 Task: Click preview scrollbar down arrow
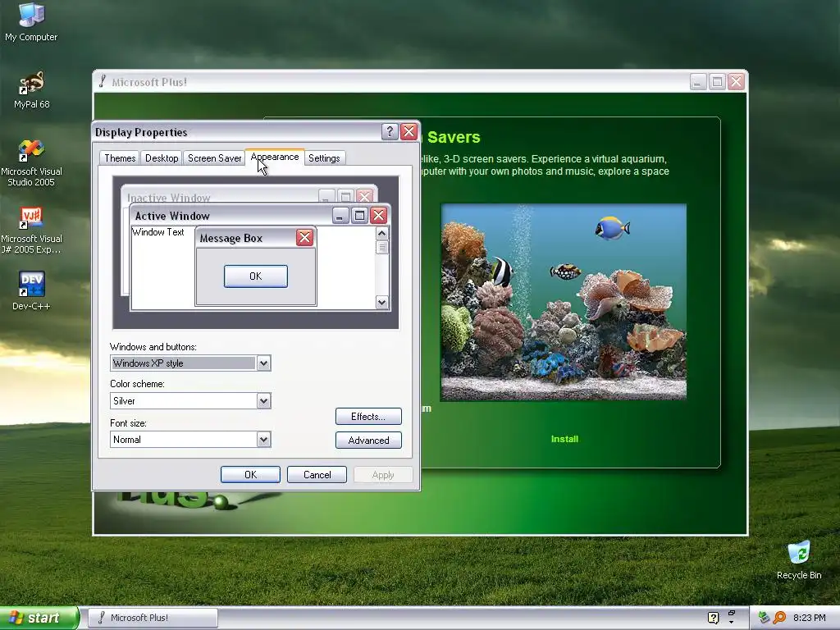click(x=381, y=302)
